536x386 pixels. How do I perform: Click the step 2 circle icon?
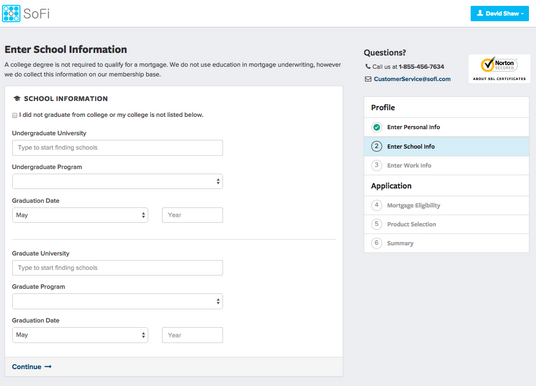376,146
